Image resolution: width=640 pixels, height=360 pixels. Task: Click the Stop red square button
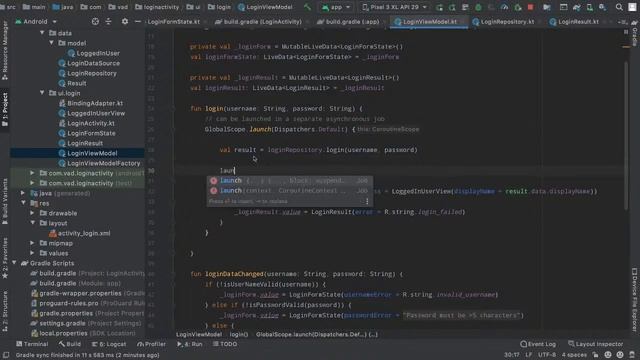530,7
